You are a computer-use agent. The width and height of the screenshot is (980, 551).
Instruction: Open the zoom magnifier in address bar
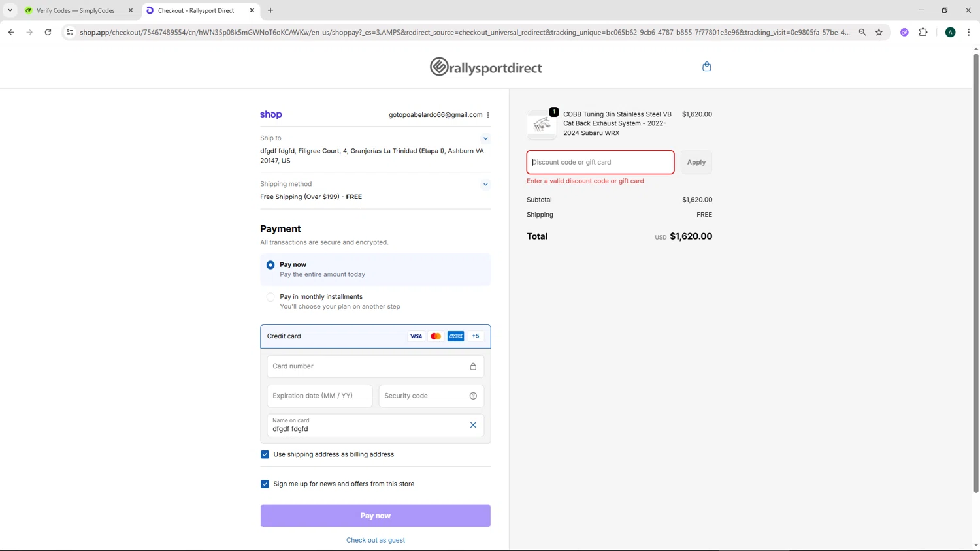[x=862, y=32]
